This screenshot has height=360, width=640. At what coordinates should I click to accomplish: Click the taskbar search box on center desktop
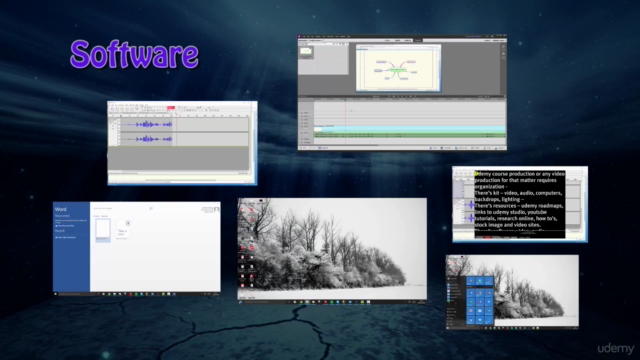click(263, 302)
